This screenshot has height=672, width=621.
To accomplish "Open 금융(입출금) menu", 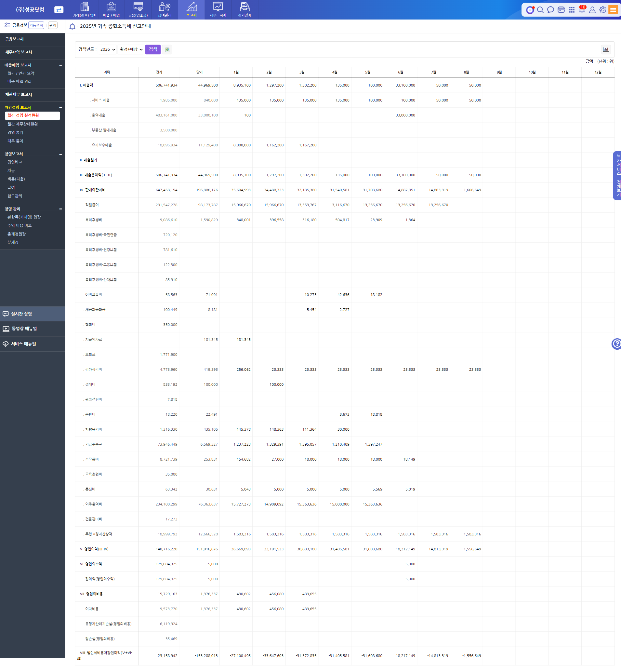I will pos(138,10).
